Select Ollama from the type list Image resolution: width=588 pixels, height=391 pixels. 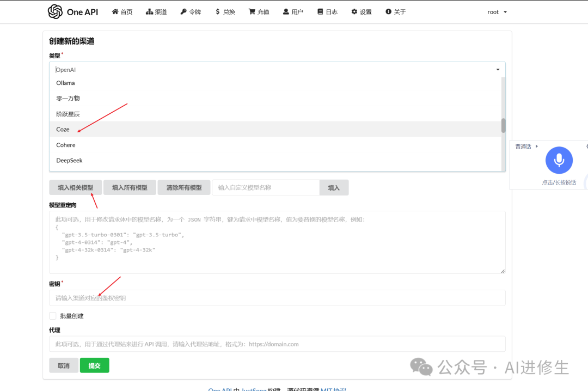point(275,83)
